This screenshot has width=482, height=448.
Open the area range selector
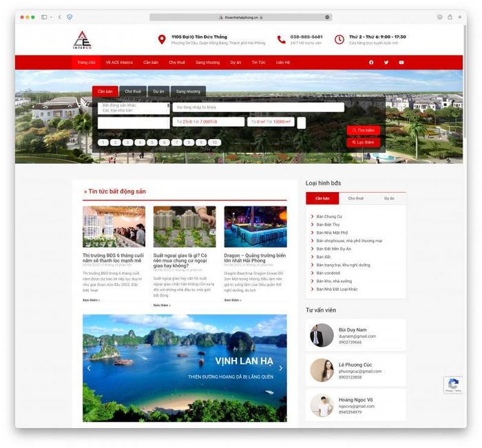(x=271, y=122)
